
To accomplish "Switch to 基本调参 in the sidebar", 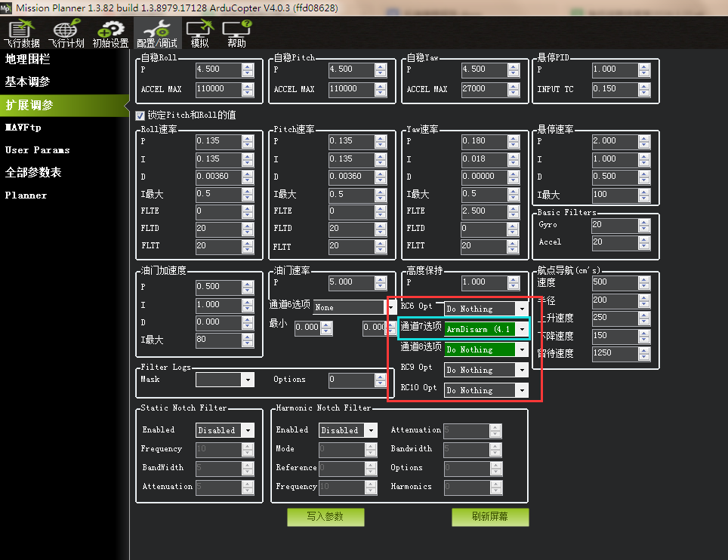I will click(x=28, y=82).
